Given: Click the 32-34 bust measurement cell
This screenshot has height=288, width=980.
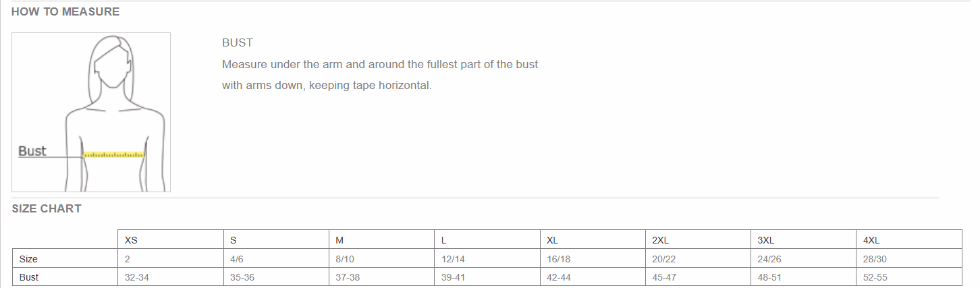Looking at the screenshot, I should tap(136, 277).
